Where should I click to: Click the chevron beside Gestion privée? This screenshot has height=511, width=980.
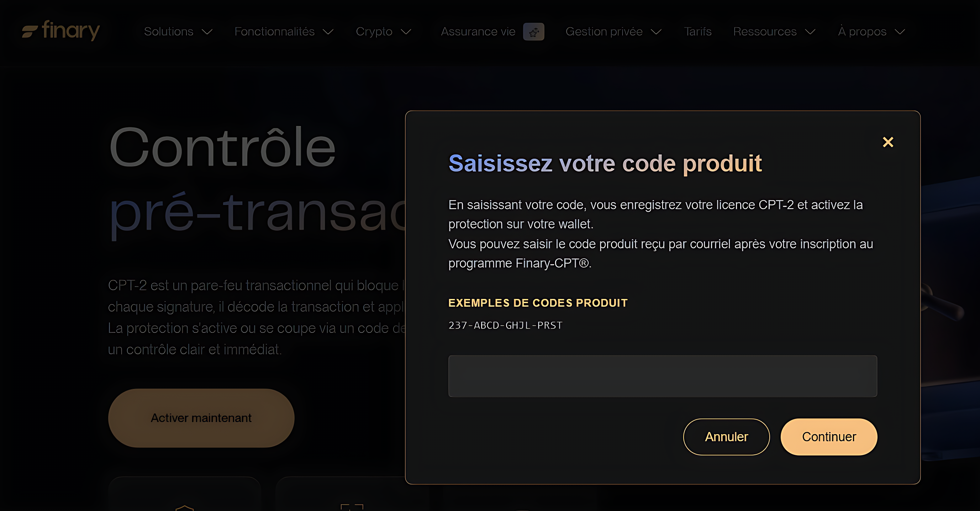[x=657, y=32]
